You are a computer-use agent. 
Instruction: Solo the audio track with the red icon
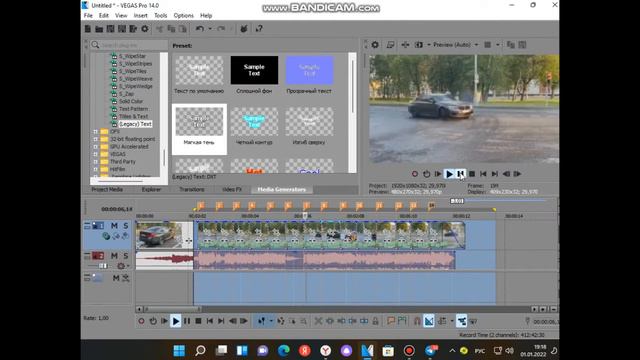click(x=126, y=256)
